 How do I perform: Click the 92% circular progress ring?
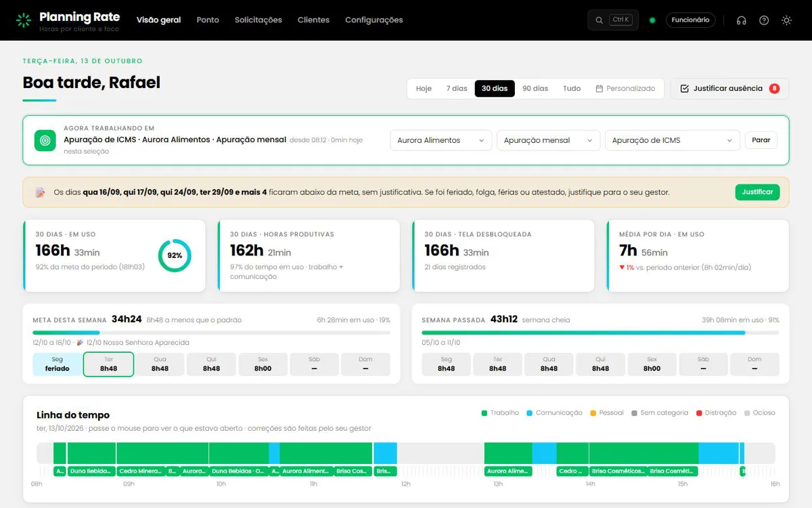175,255
